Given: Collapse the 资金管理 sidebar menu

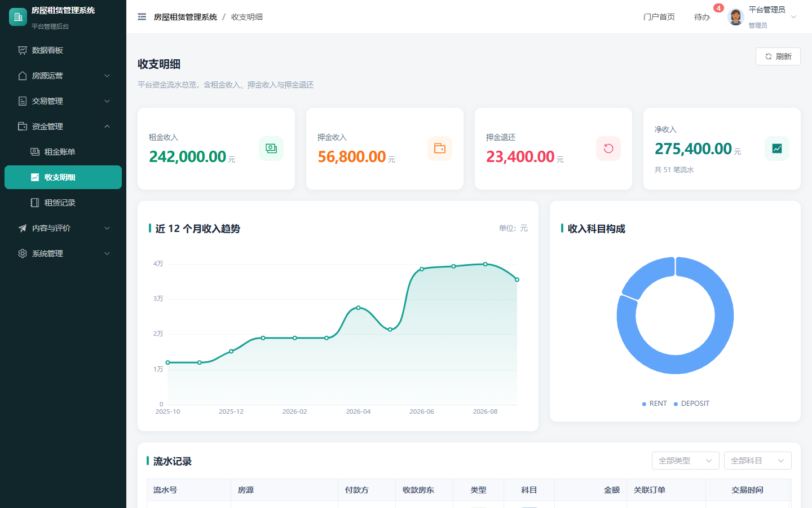Looking at the screenshot, I should [63, 126].
